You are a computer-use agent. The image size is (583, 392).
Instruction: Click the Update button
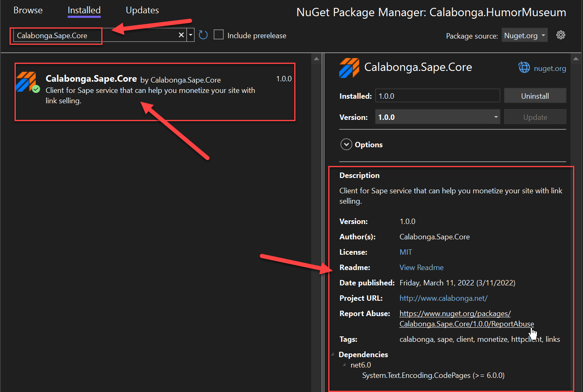pos(535,117)
